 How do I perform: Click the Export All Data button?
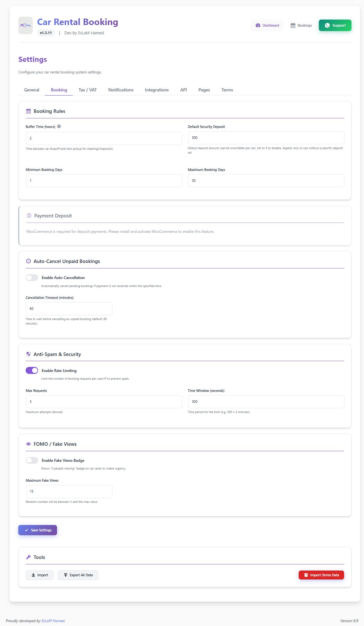[x=78, y=575]
